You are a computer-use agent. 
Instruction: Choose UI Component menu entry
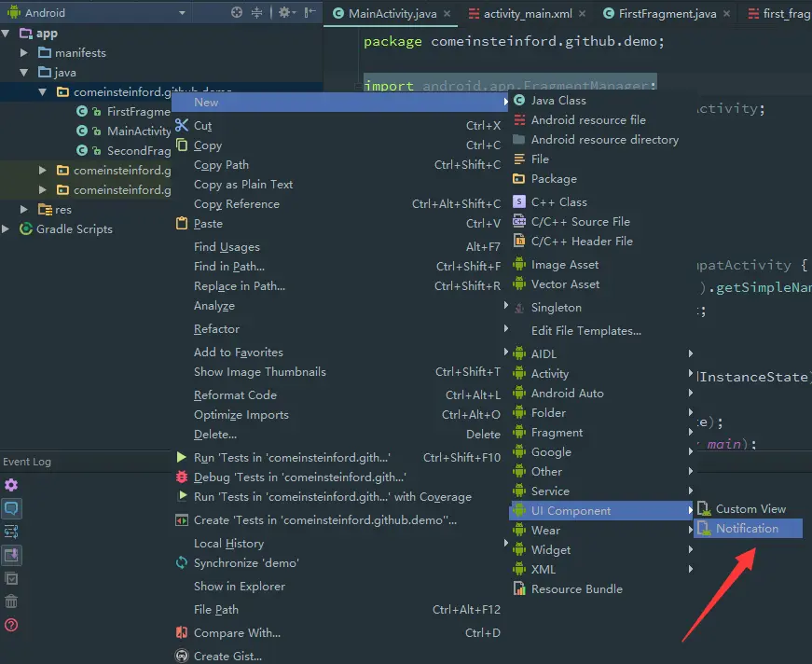pyautogui.click(x=601, y=511)
